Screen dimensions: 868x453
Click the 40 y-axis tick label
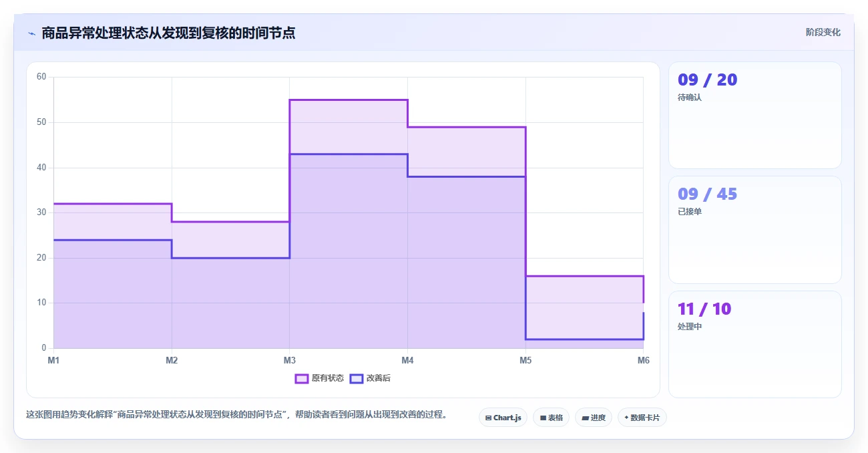click(41, 167)
